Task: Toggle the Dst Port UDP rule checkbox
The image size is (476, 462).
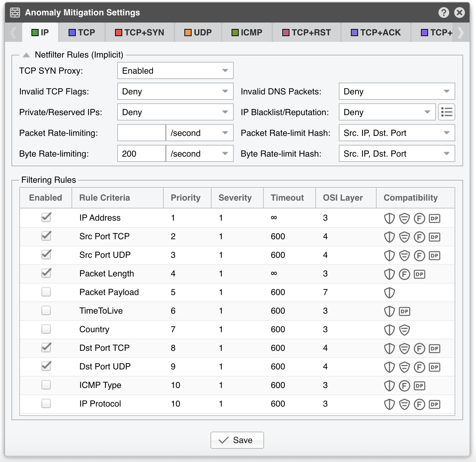Action: click(x=46, y=366)
